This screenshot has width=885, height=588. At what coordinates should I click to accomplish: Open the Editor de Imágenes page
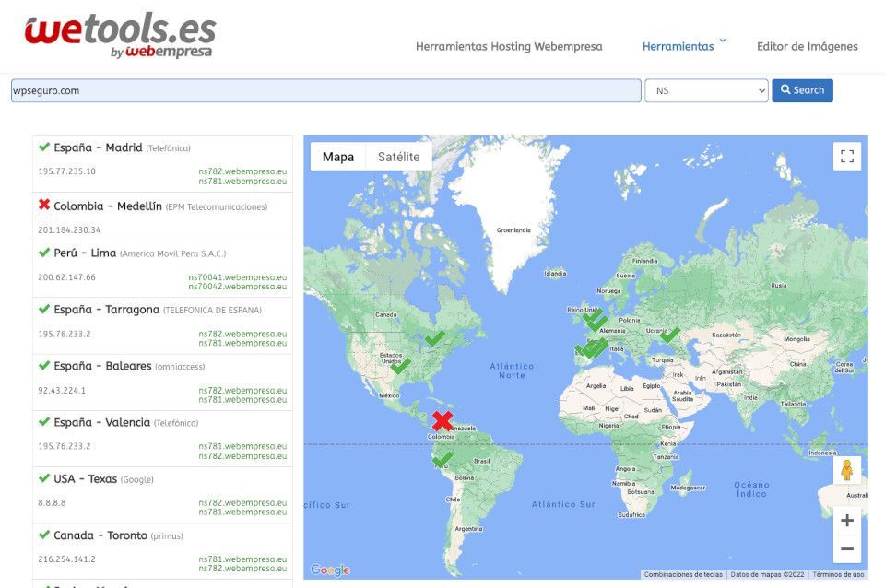807,46
